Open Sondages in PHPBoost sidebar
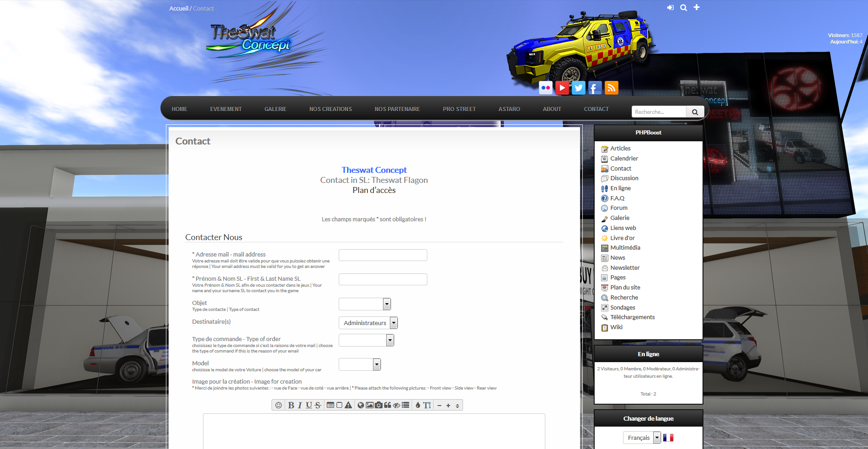Image resolution: width=868 pixels, height=449 pixels. (623, 308)
